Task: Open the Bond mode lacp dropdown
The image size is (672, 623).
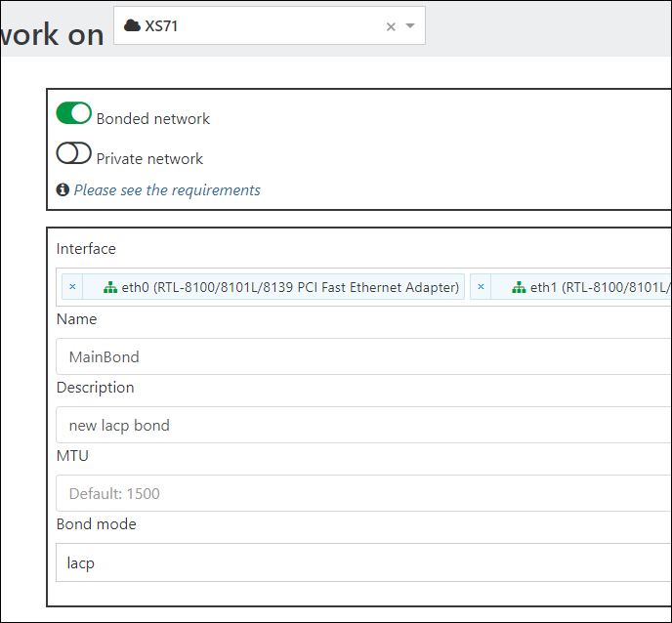Action: [363, 562]
